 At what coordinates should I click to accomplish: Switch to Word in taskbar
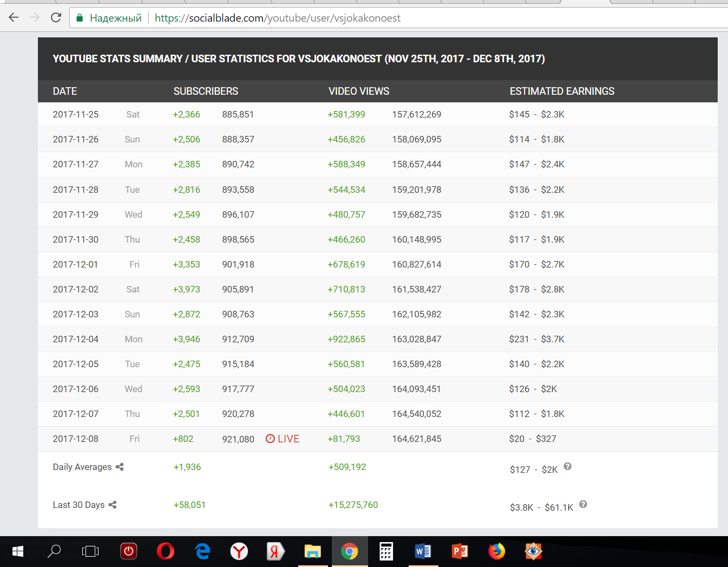pyautogui.click(x=423, y=551)
